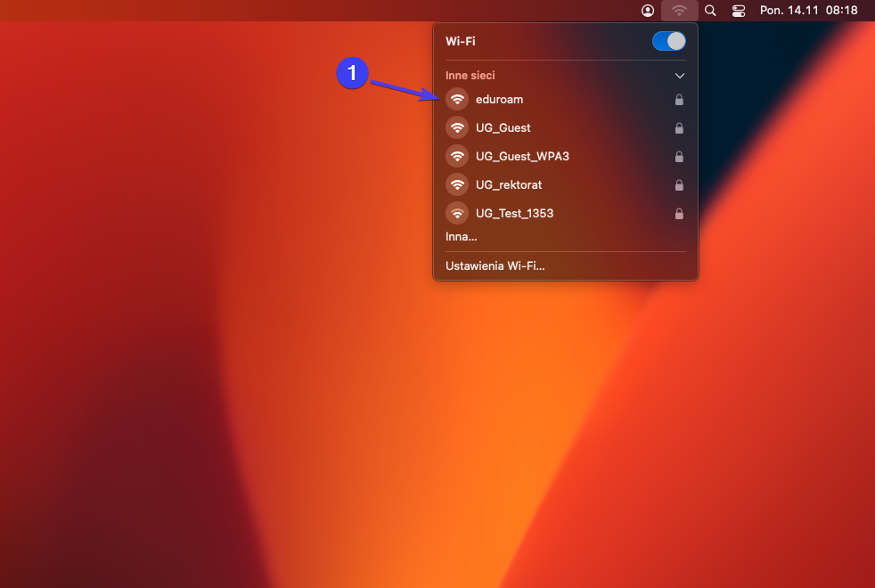
Task: Open Spotlight search in the menu bar
Action: pos(710,11)
